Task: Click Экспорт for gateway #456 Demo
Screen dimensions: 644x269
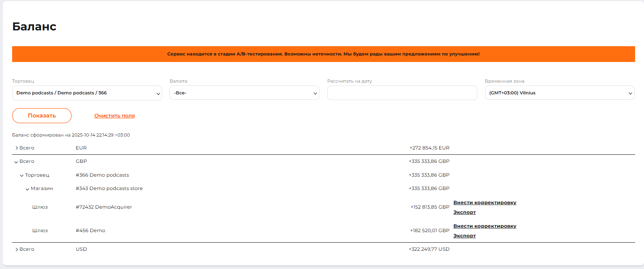Action: (x=464, y=236)
